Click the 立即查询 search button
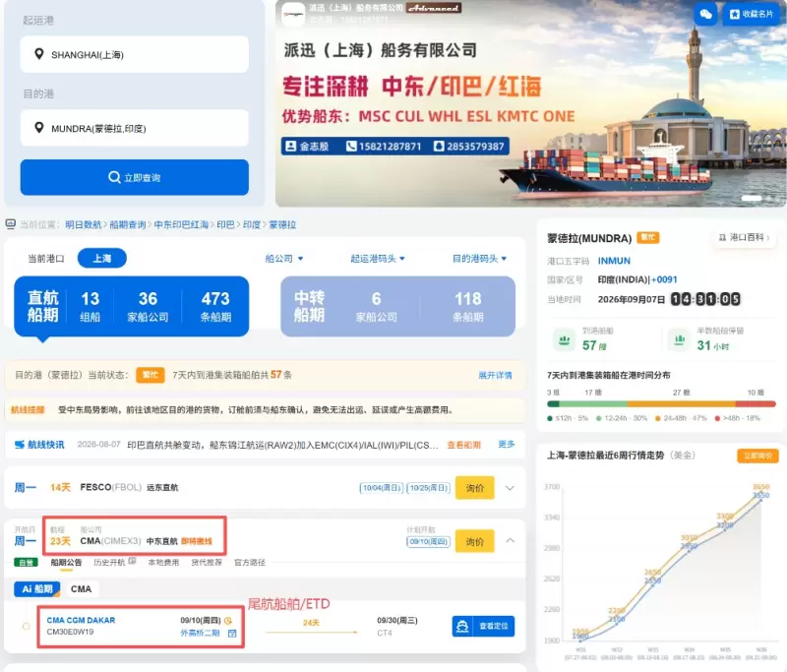Screen dimensions: 787x672 pyautogui.click(x=135, y=177)
